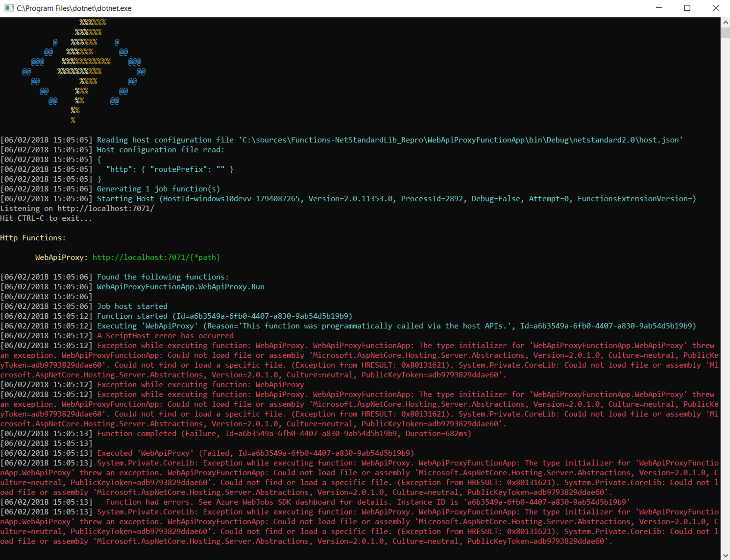Click the 'Hit CTRL-C to exit' text
Image resolution: width=730 pixels, height=560 pixels.
coord(47,218)
